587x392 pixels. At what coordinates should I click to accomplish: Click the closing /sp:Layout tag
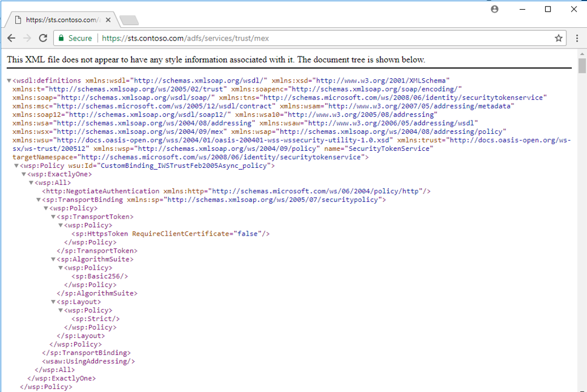[x=81, y=336]
